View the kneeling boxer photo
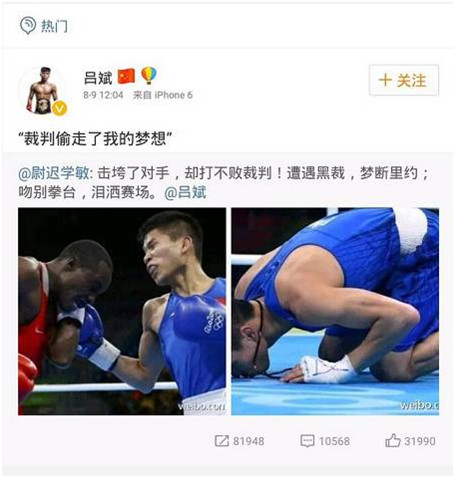 click(335, 311)
